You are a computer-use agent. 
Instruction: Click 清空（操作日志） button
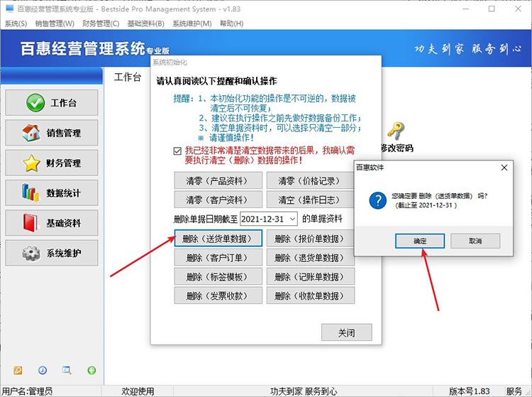coord(310,200)
